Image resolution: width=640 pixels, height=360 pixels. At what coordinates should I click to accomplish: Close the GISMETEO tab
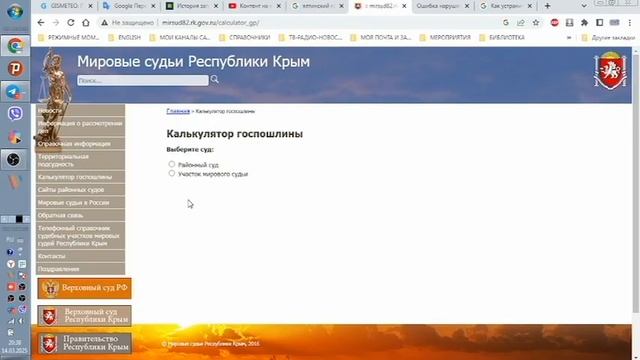pyautogui.click(x=91, y=6)
